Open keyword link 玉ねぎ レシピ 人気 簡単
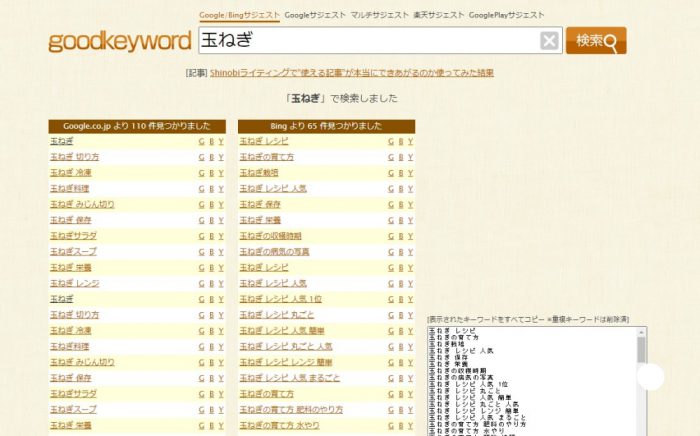This screenshot has width=700, height=436. coord(282,331)
